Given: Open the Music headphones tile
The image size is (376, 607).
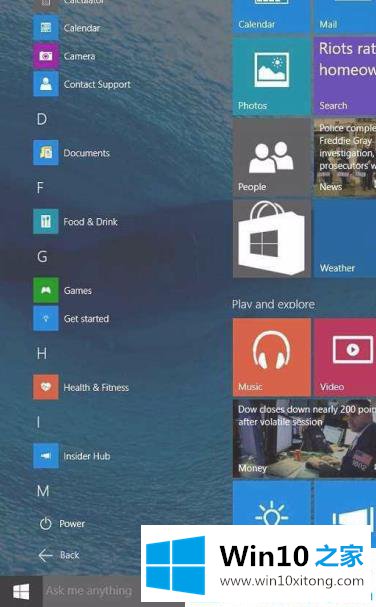Looking at the screenshot, I should [271, 357].
